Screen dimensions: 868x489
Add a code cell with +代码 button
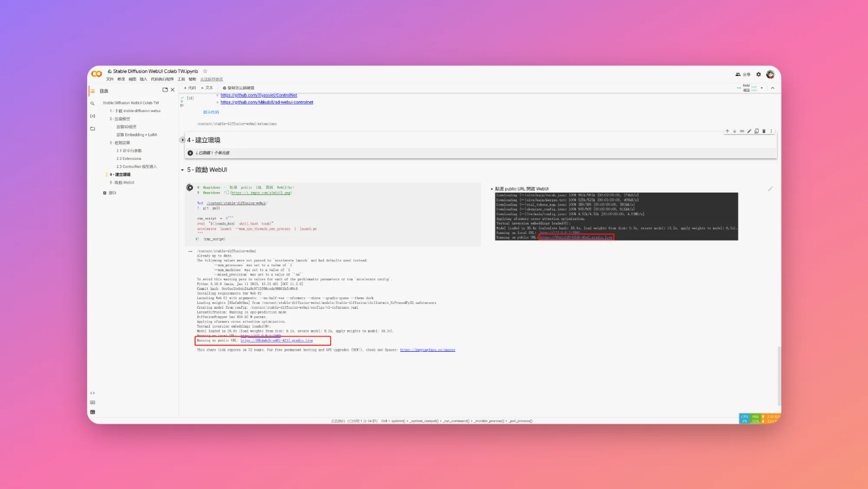(x=190, y=88)
